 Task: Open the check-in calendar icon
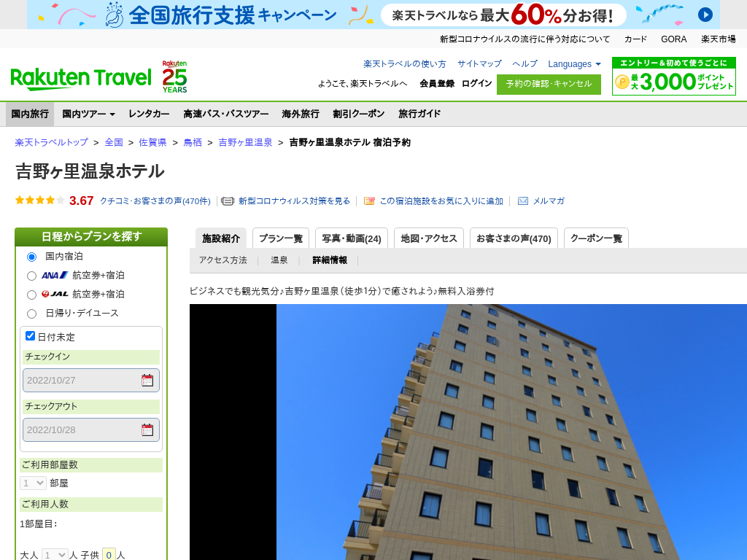tap(147, 380)
